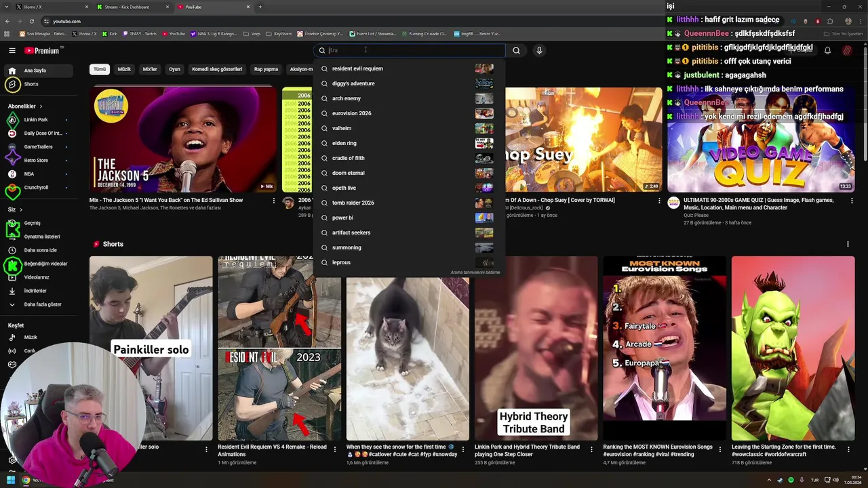
Task: Open İndirilenler downloads page
Action: (x=39, y=291)
